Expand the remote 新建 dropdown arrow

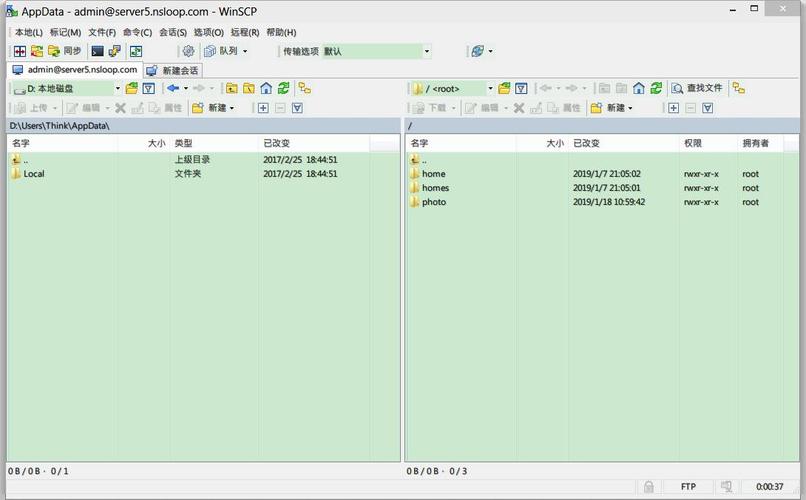tap(630, 108)
